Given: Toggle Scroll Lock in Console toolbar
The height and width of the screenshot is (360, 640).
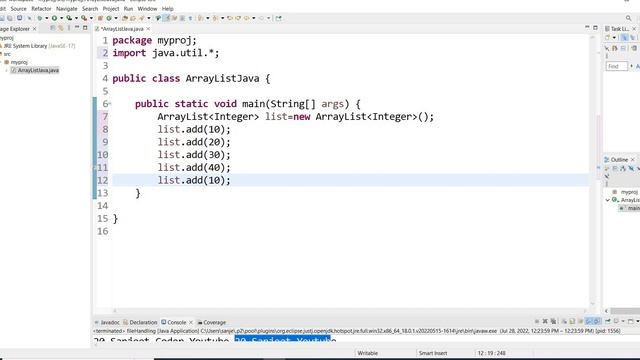Looking at the screenshot, I should pyautogui.click(x=572, y=322).
